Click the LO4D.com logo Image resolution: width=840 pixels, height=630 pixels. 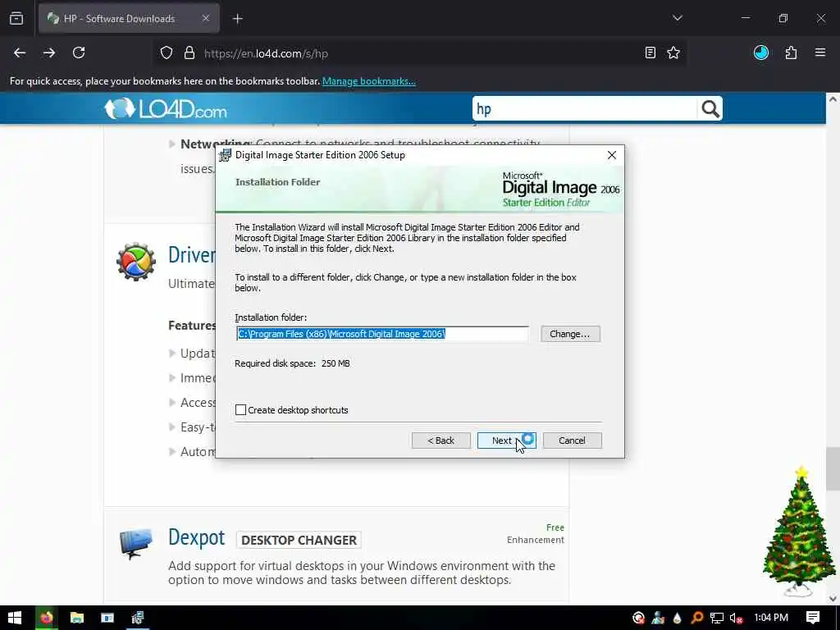[x=166, y=109]
